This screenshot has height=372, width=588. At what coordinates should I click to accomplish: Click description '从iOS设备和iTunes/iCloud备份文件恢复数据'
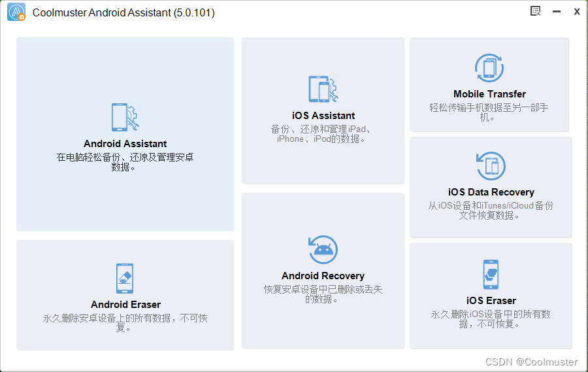491,211
